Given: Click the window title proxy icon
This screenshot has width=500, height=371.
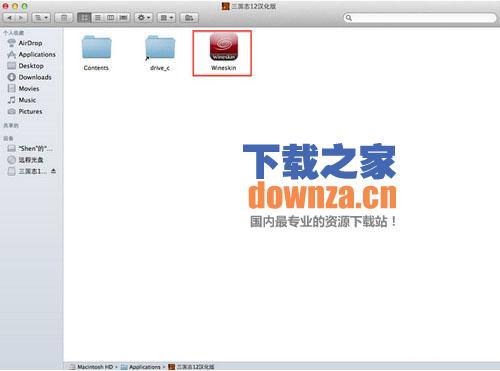Looking at the screenshot, I should pos(226,6).
